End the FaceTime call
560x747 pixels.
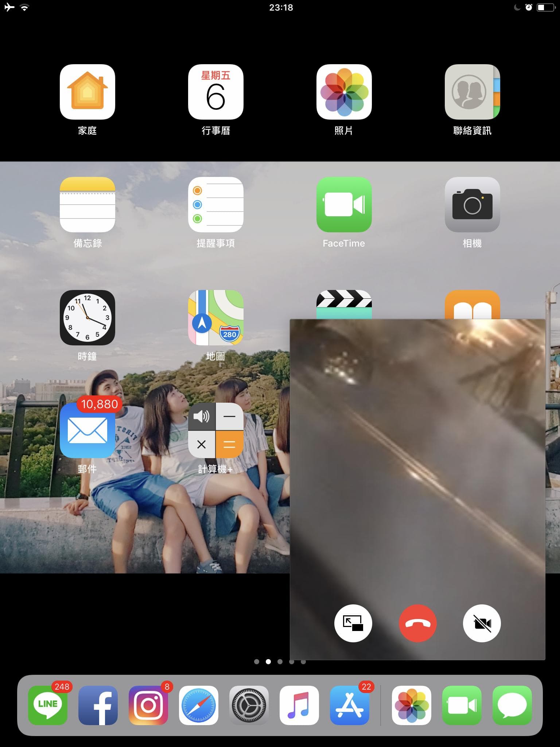(x=417, y=623)
